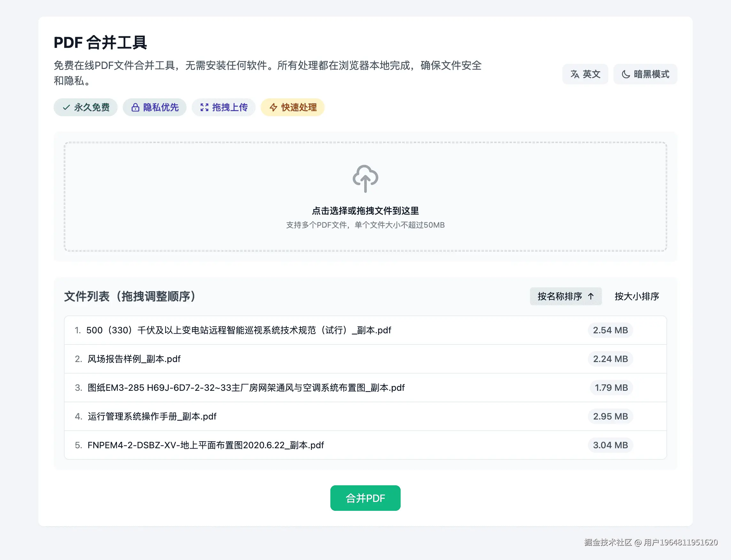731x560 pixels.
Task: Select the 风场报告样例_副本.pdf file row
Action: [134, 359]
